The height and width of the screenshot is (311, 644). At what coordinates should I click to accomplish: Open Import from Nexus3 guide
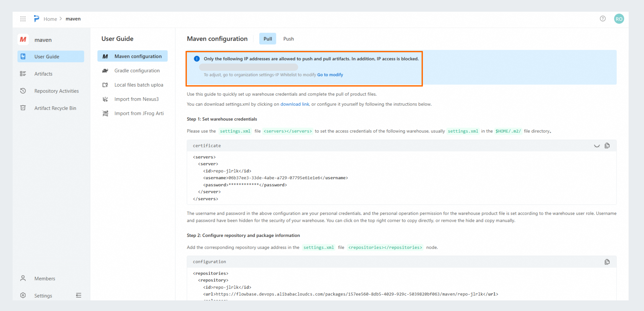[x=136, y=99]
